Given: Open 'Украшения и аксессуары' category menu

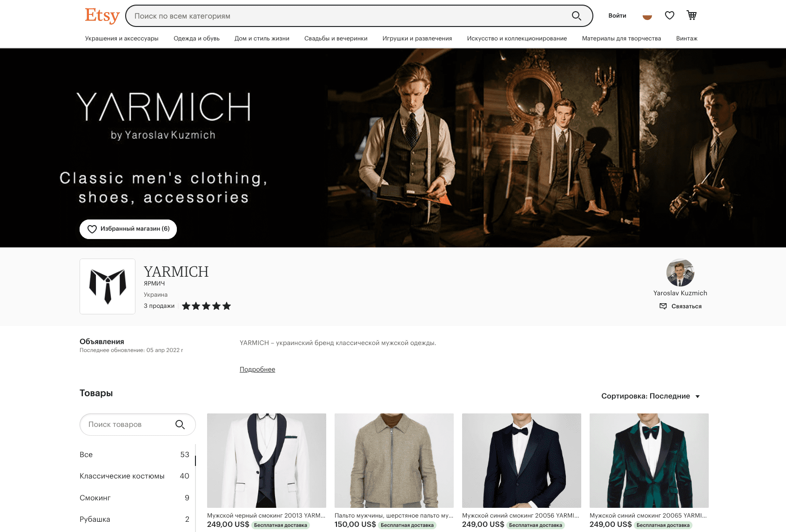Looking at the screenshot, I should 122,39.
